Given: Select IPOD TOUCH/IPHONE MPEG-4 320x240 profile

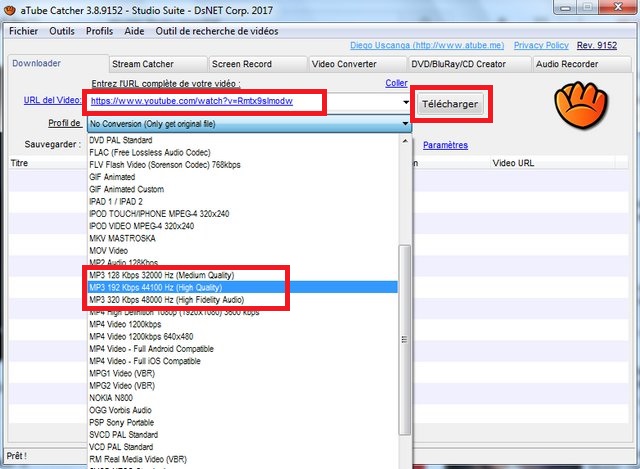Looking at the screenshot, I should [x=242, y=213].
